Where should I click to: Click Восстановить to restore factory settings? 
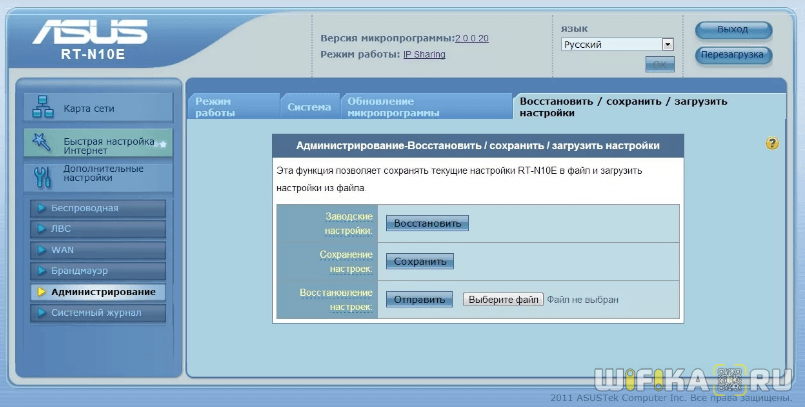(427, 223)
